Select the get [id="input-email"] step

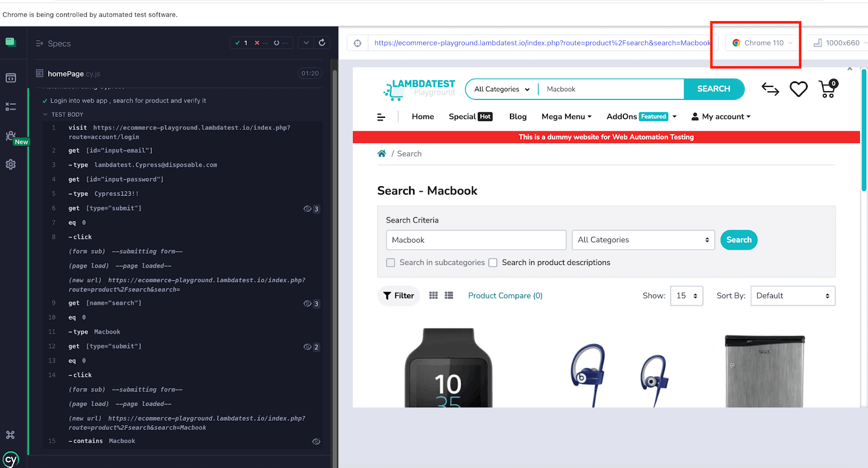click(x=182, y=150)
